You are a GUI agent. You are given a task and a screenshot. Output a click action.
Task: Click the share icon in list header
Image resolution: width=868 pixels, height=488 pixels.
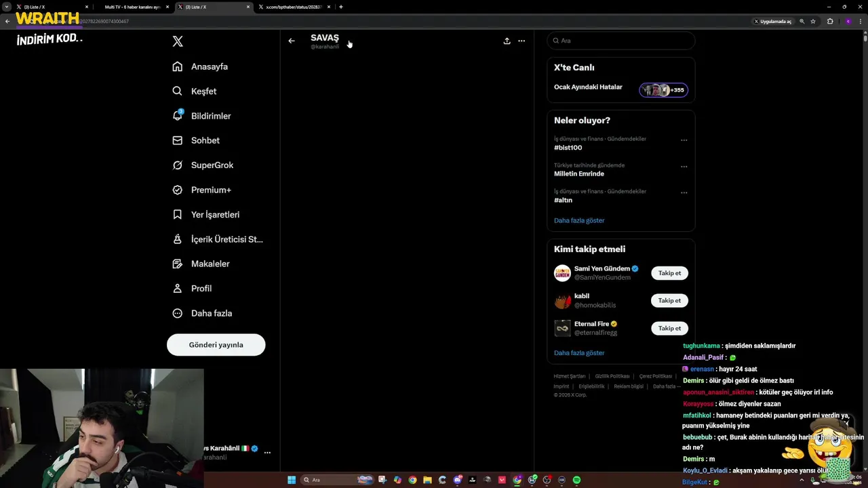click(507, 41)
